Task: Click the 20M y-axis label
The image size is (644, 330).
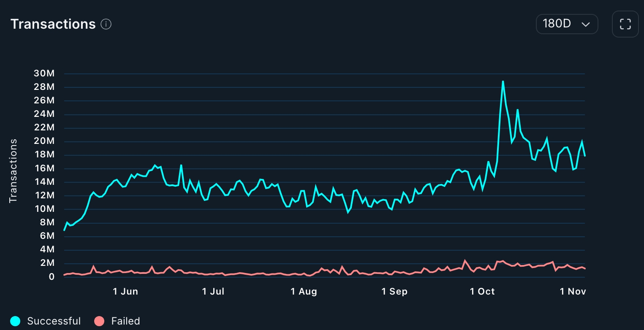Action: click(x=44, y=141)
